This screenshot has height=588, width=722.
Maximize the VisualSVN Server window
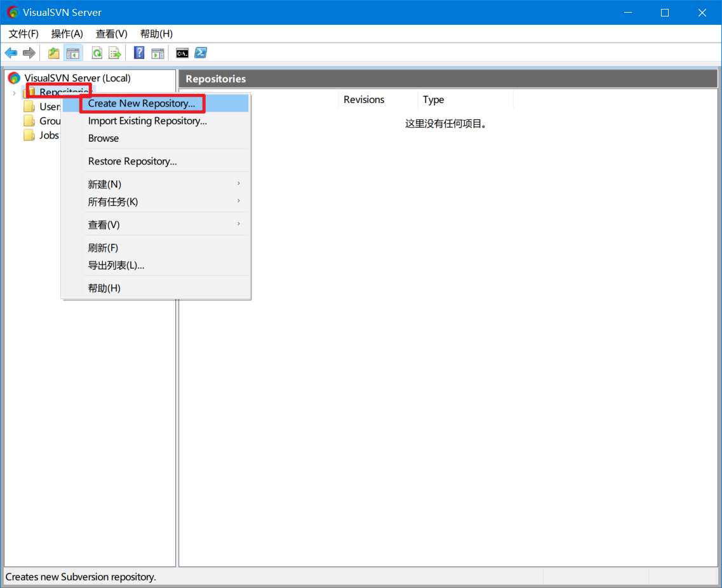coord(664,13)
